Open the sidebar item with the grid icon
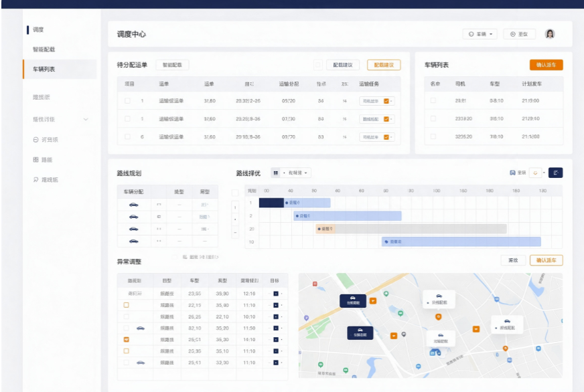Viewport: 584px width, 392px height. (x=43, y=160)
